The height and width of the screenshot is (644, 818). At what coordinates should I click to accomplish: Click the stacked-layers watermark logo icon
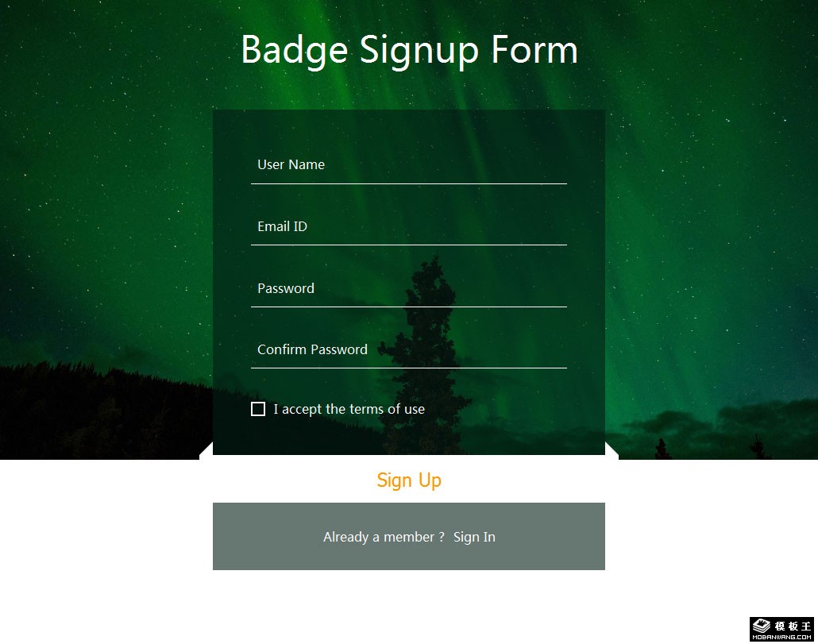(x=762, y=626)
